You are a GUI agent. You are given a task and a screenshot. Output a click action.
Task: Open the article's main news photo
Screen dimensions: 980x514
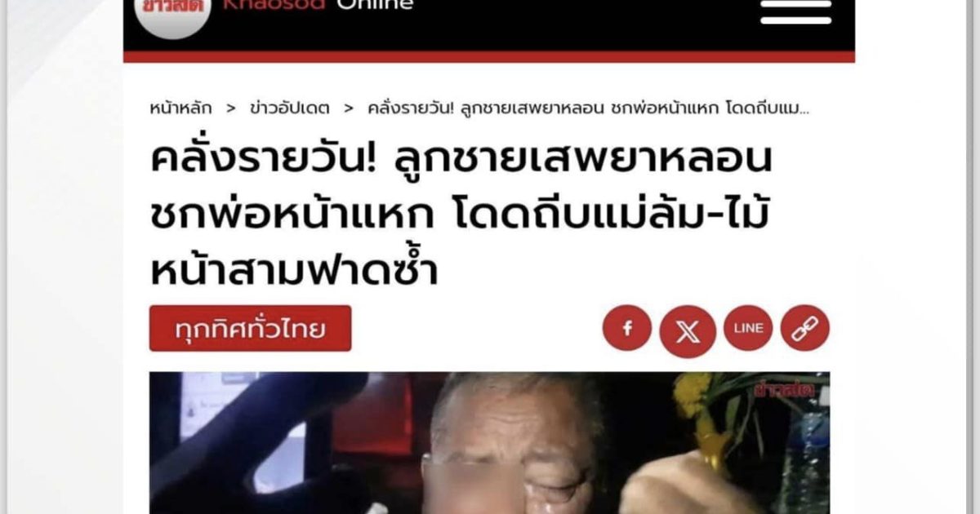click(489, 443)
